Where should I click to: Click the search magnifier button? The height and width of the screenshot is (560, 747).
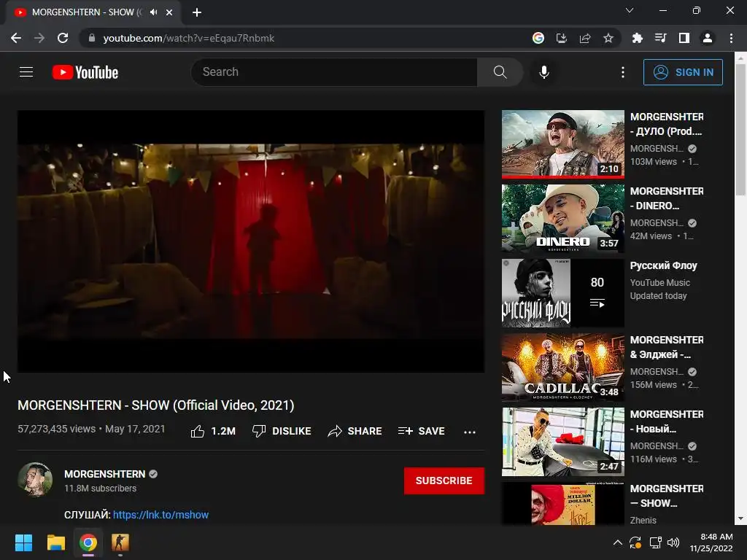pos(500,72)
